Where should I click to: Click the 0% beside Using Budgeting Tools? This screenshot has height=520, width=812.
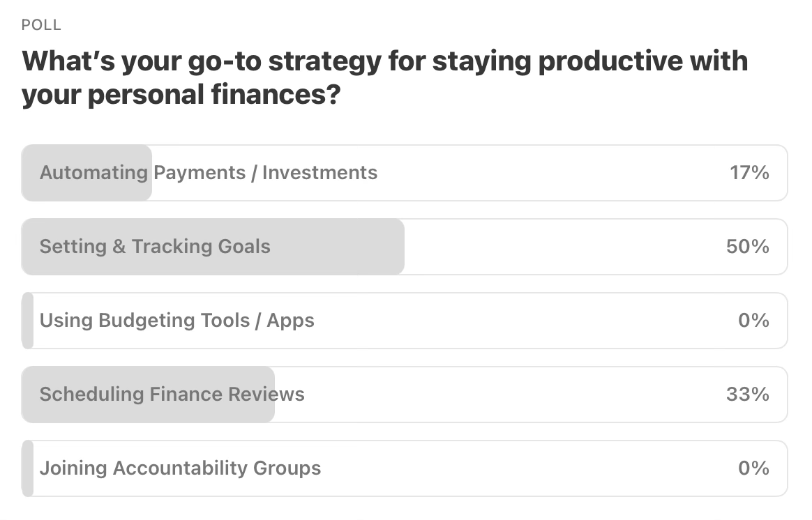753,321
